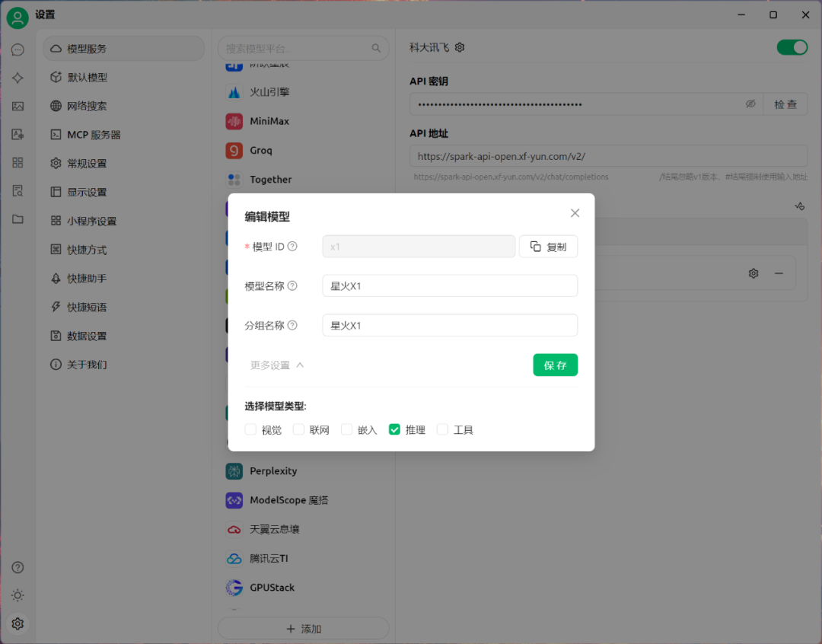This screenshot has width=822, height=644.
Task: Open the settings gear in sidebar
Action: (18, 623)
